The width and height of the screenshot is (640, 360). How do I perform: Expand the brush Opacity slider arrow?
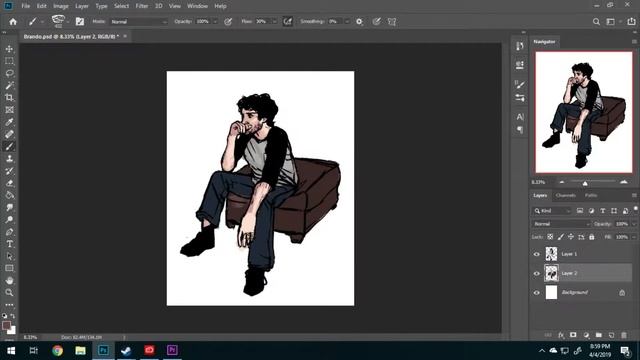tap(215, 22)
